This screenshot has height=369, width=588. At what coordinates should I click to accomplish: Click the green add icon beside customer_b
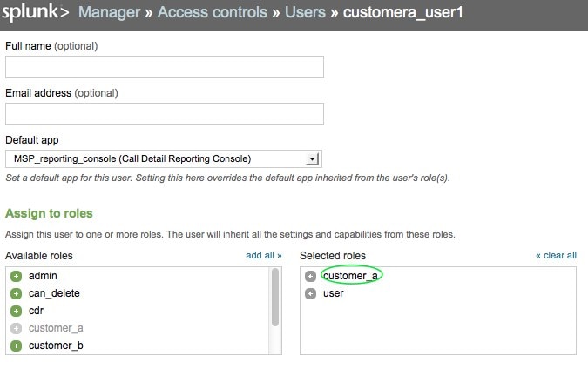point(16,346)
